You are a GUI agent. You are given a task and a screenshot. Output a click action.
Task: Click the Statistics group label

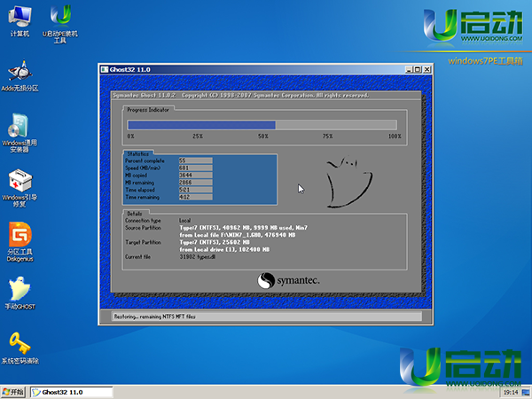click(138, 153)
